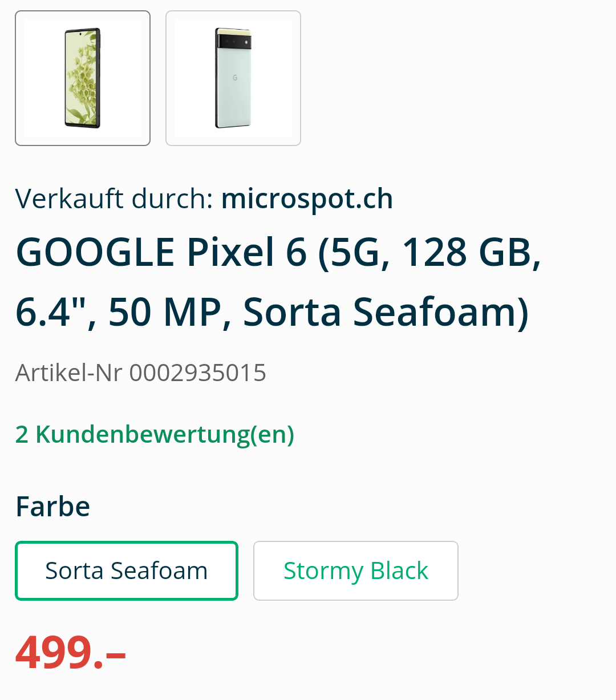Click '128 GB' in the product title

click(x=471, y=252)
